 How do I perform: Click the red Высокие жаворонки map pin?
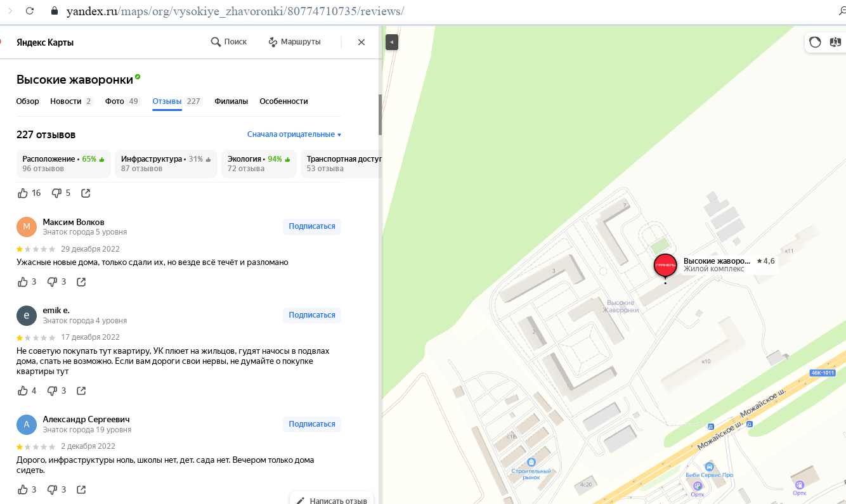[665, 266]
